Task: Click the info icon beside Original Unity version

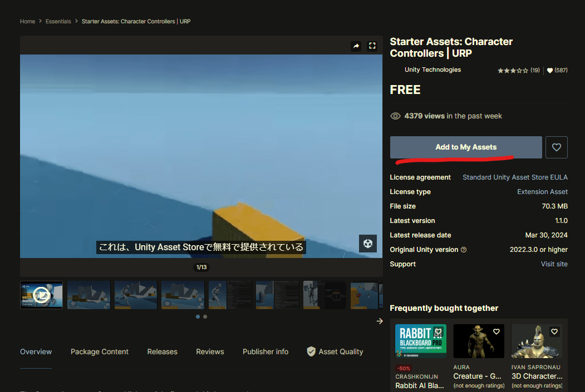Action: pyautogui.click(x=464, y=250)
